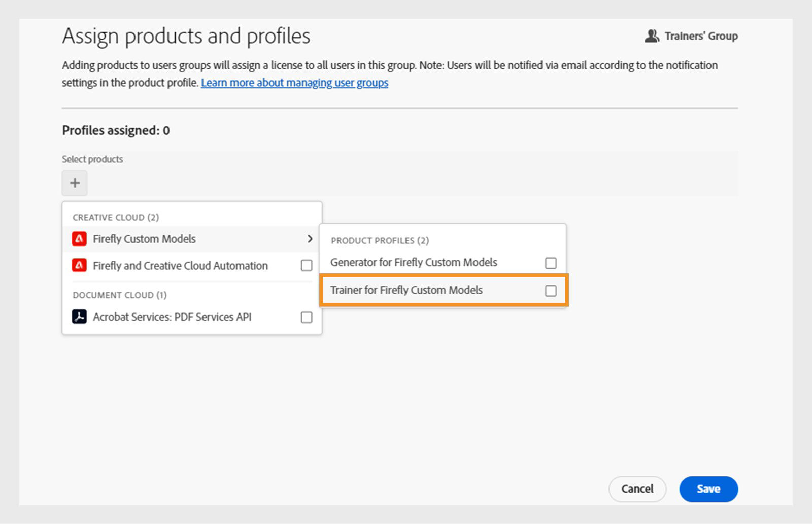Image resolution: width=812 pixels, height=524 pixels.
Task: Click the Trainers' Group label
Action: coord(701,36)
